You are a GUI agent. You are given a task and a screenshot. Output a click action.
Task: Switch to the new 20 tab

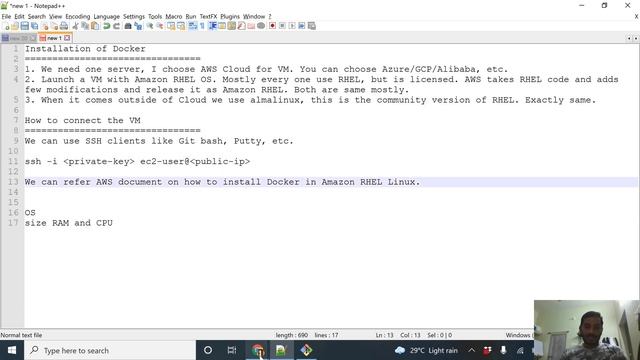click(19, 38)
